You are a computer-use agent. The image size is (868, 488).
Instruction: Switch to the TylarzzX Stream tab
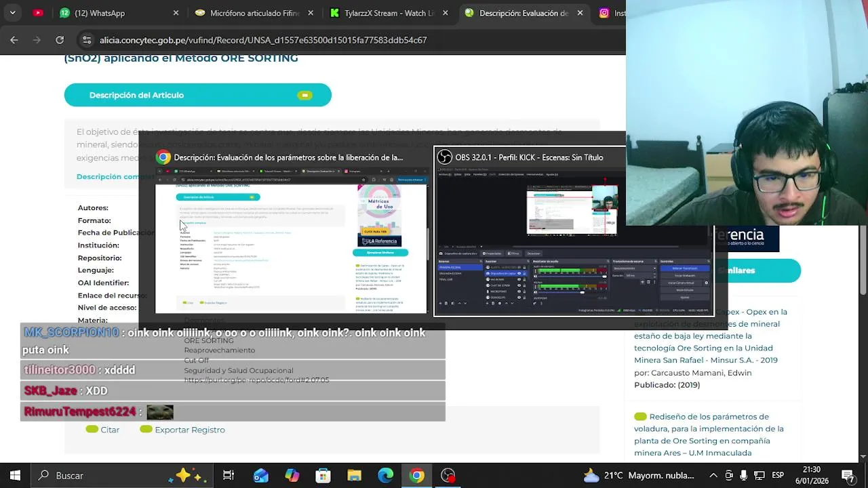point(382,13)
